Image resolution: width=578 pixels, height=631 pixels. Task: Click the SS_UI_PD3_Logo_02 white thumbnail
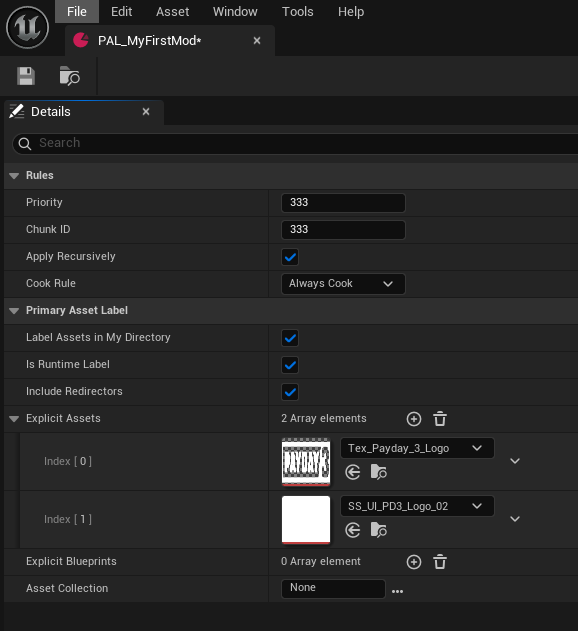pyautogui.click(x=306, y=520)
